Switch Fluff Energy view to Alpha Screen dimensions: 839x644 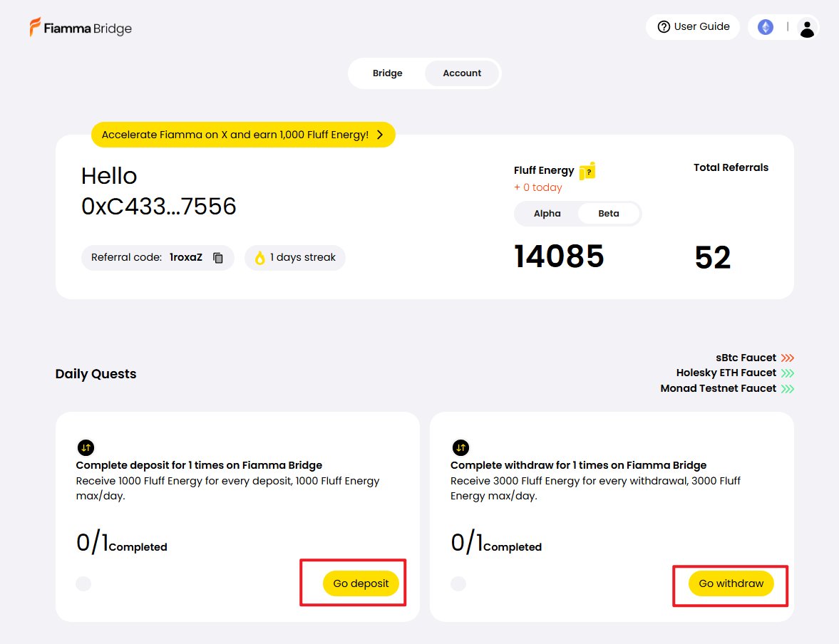(547, 214)
